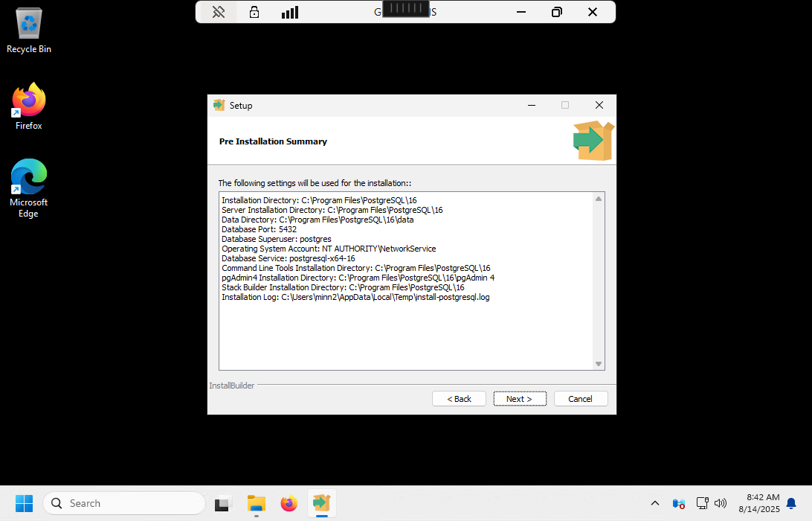The image size is (812, 521).
Task: Expand the hidden system tray icons
Action: pos(654,504)
